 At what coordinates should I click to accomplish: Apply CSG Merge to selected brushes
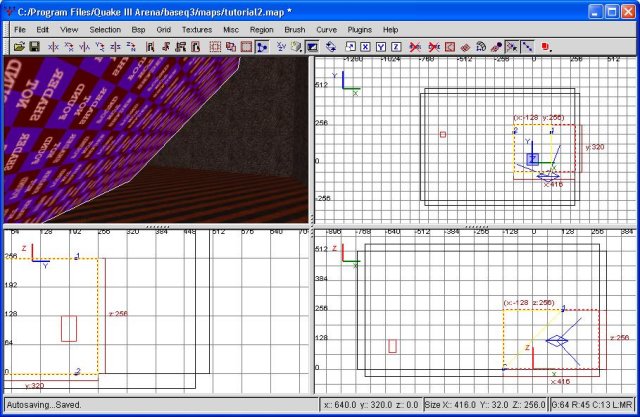(x=231, y=47)
